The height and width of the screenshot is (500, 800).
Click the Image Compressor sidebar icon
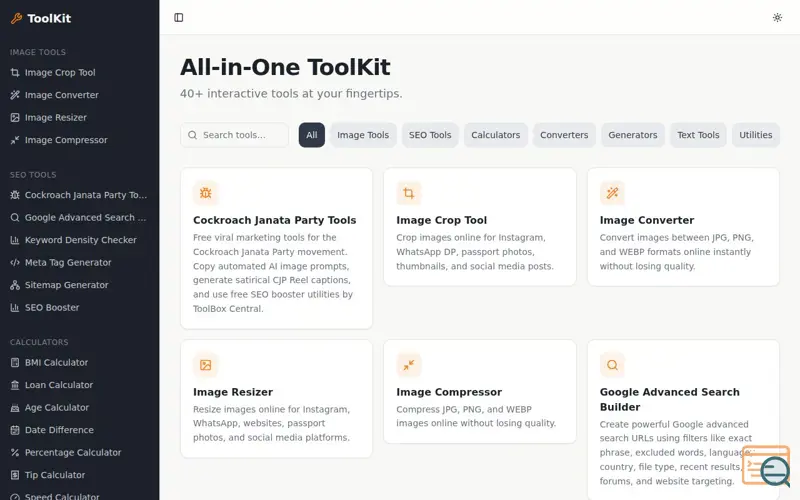(15, 140)
